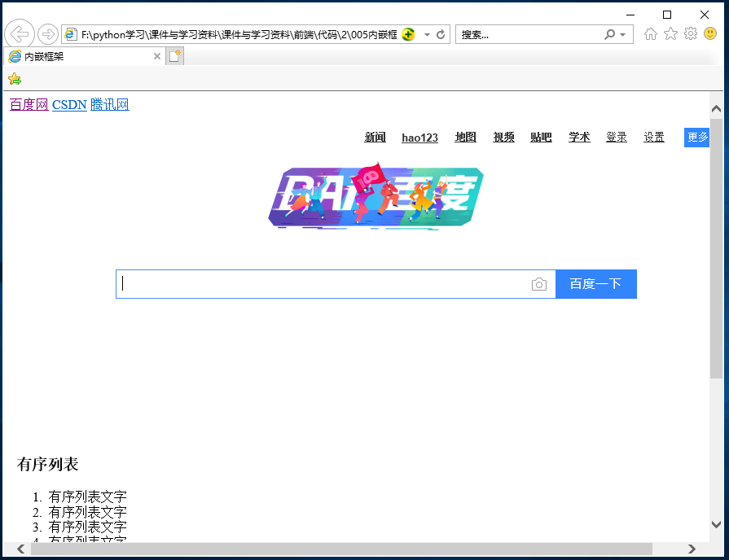Open a new tab button

pos(175,56)
